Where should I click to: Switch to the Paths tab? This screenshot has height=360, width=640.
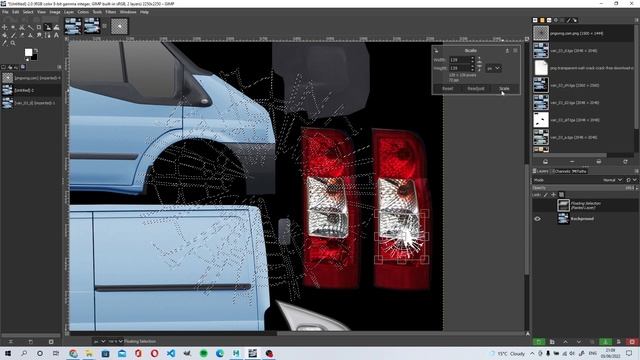pos(580,171)
